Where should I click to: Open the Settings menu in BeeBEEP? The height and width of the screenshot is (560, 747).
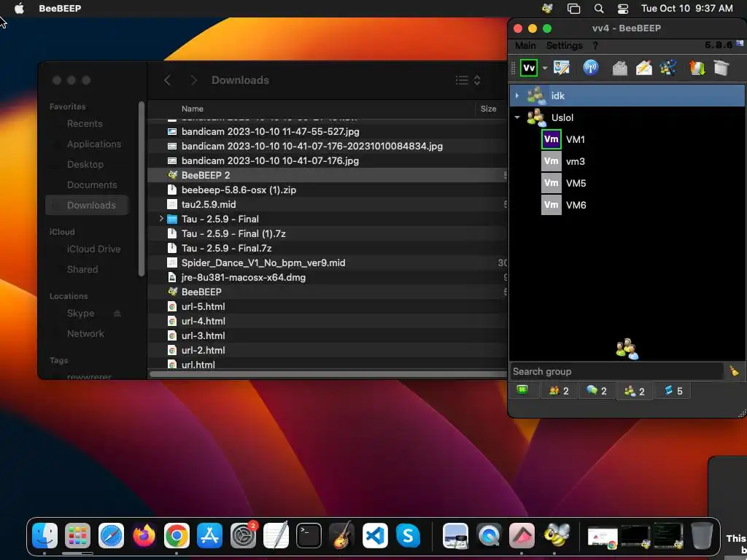point(564,45)
